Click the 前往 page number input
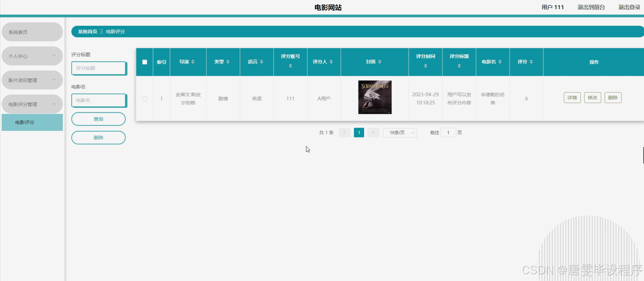This screenshot has width=644, height=281. 448,133
